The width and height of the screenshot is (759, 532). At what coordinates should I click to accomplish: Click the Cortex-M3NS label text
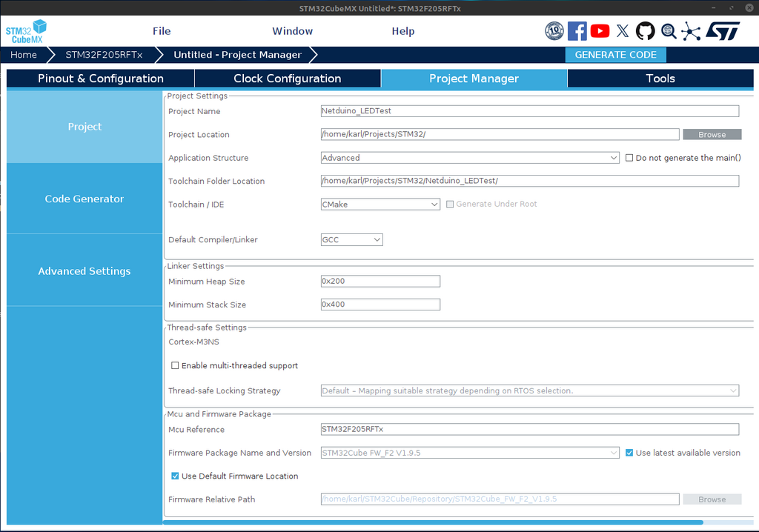click(193, 342)
